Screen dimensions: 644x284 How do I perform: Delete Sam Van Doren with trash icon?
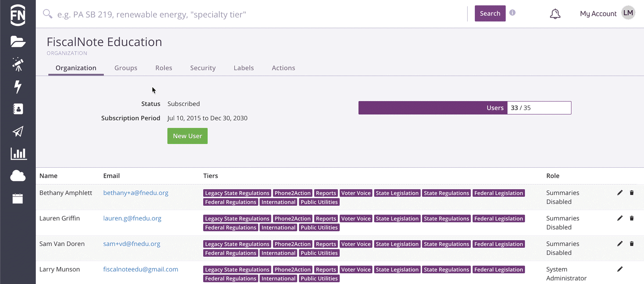(632, 244)
